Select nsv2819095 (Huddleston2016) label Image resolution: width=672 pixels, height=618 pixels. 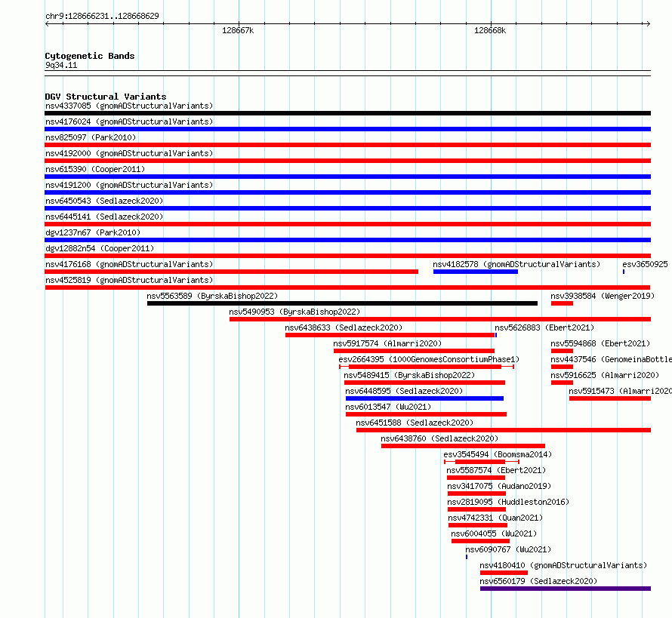point(508,502)
